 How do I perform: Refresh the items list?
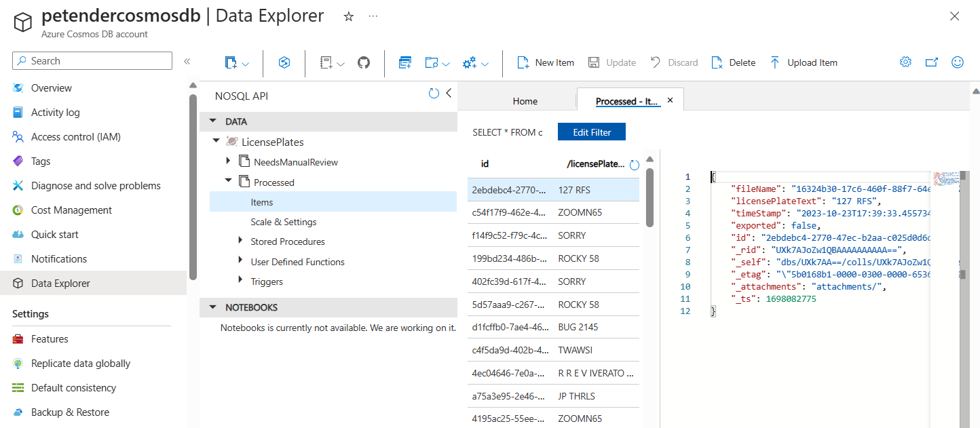click(x=635, y=165)
